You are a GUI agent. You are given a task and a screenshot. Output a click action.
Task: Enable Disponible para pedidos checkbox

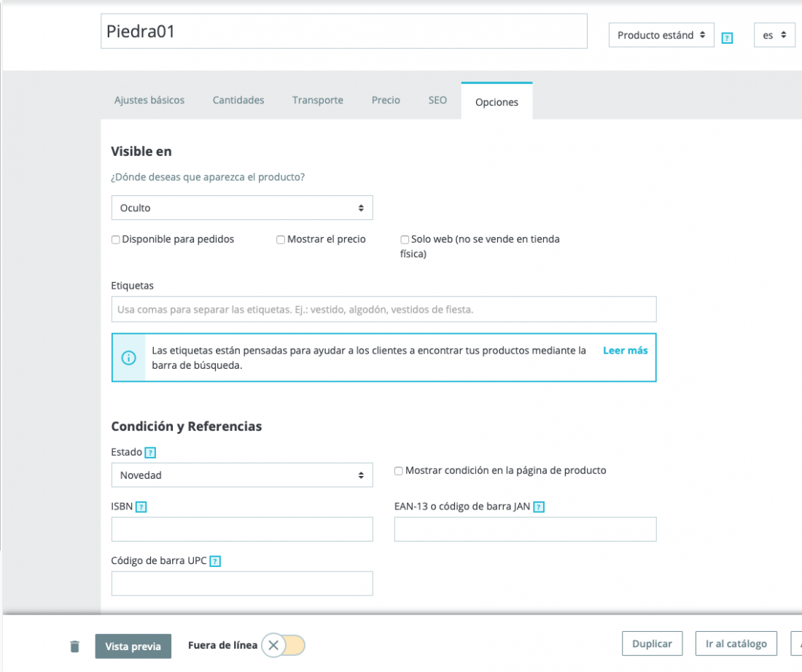click(116, 240)
